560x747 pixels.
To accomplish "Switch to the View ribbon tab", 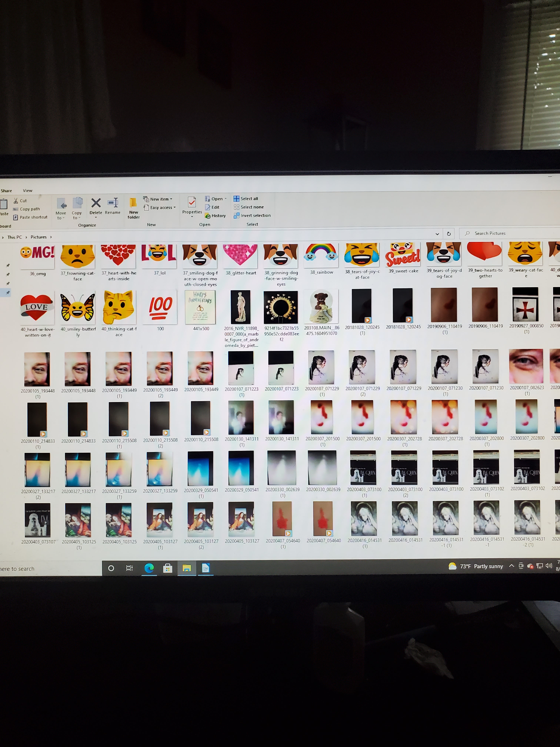I will (28, 191).
